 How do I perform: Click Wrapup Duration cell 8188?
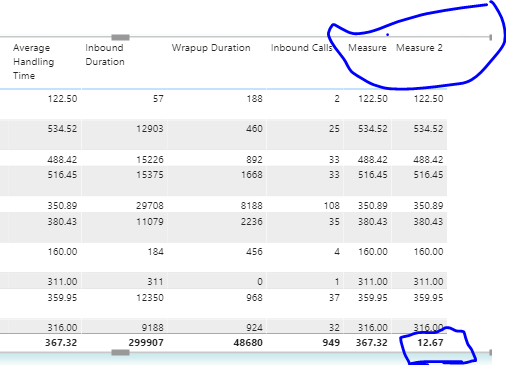(252, 206)
